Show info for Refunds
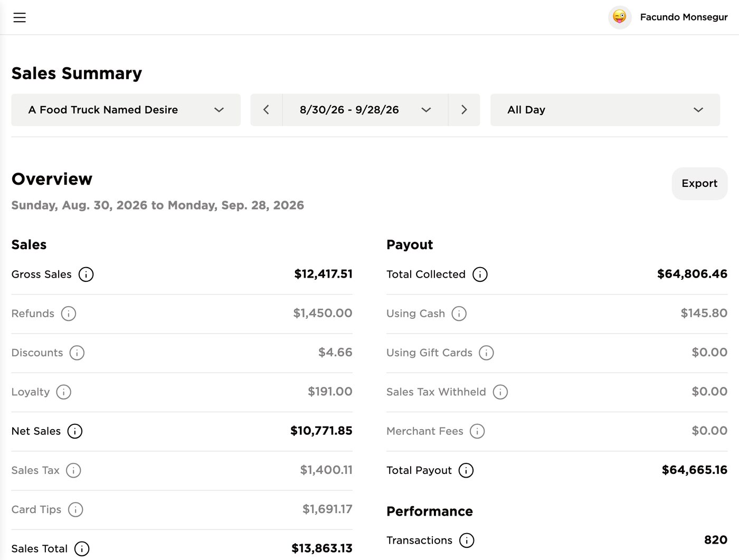 (69, 314)
